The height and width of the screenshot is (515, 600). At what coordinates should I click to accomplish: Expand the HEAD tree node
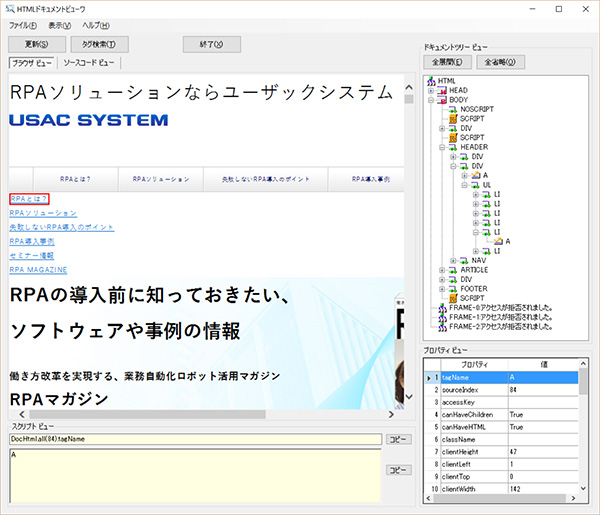[x=431, y=91]
